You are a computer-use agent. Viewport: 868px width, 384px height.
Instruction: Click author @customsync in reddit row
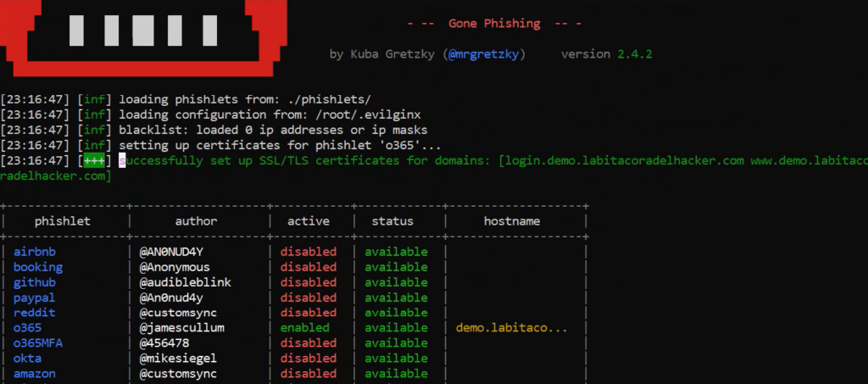coord(178,313)
